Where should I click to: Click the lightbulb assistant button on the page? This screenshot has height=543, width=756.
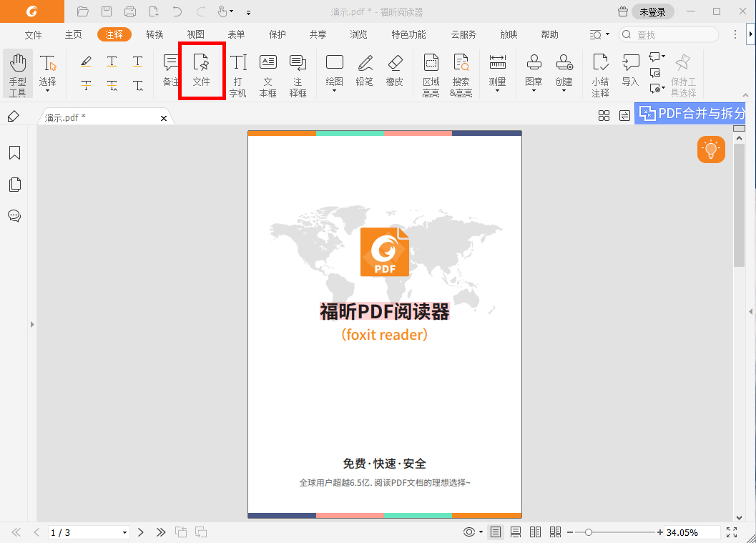[x=710, y=150]
